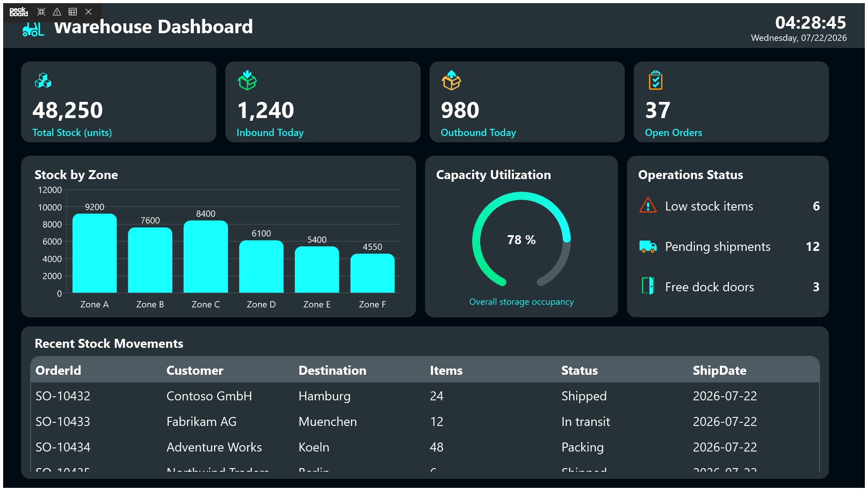Click the delivery truck icon for pending shipments
This screenshot has height=491, width=868.
point(648,246)
